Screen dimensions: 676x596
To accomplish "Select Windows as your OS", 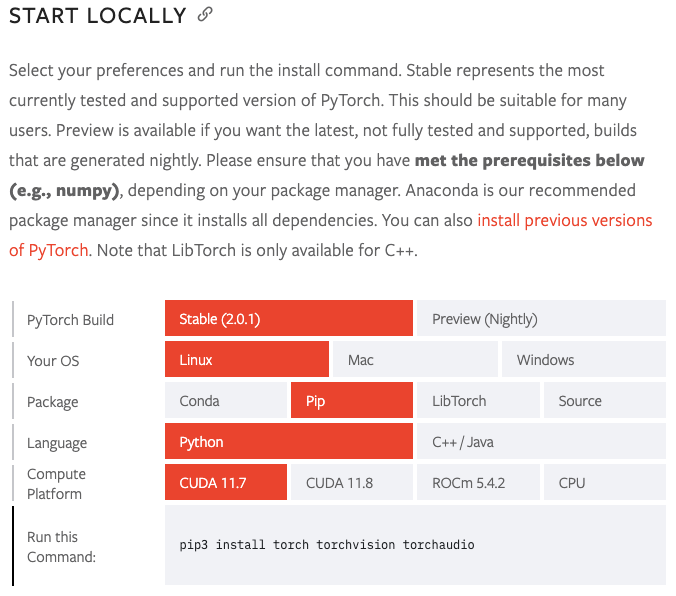I will tap(583, 360).
